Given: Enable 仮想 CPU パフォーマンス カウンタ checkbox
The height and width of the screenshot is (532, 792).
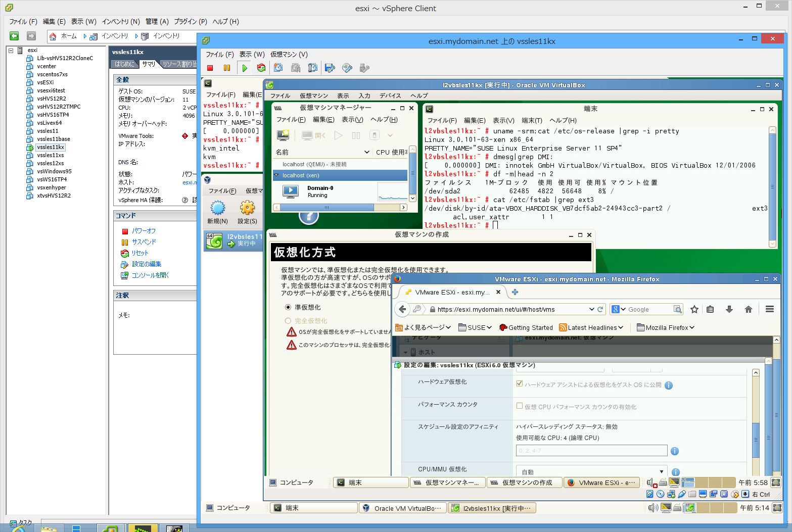Looking at the screenshot, I should point(519,406).
